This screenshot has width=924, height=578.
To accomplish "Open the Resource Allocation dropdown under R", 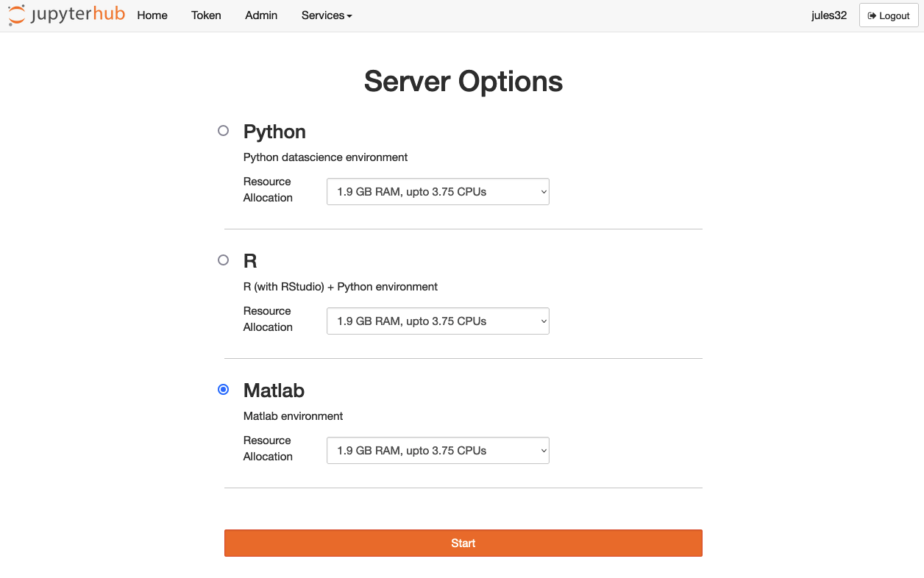I will pos(437,321).
